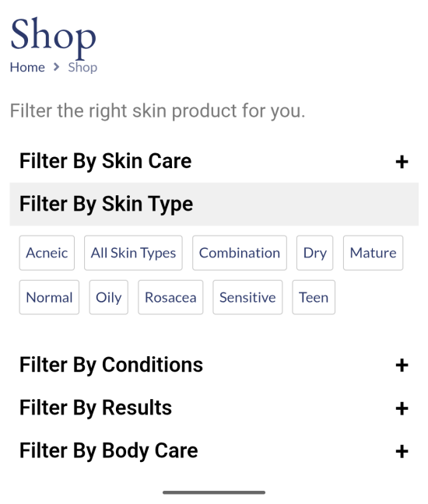Collapse the Filter By Skin Type section

214,204
